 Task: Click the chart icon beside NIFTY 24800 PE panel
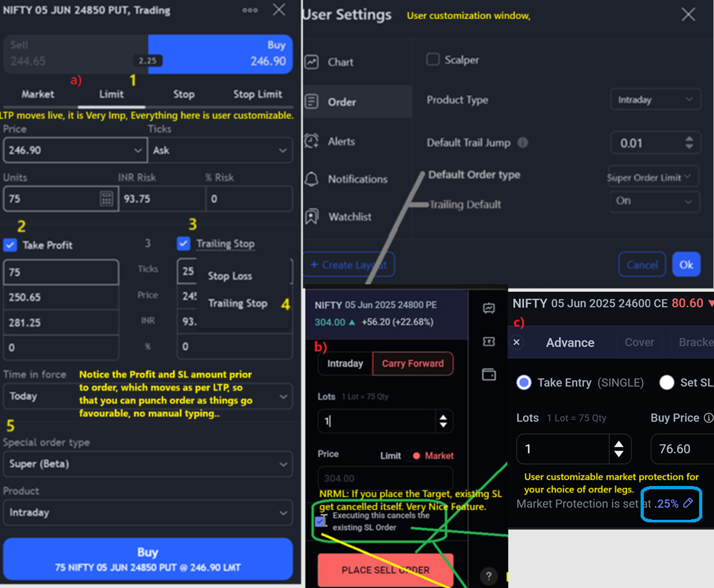489,309
